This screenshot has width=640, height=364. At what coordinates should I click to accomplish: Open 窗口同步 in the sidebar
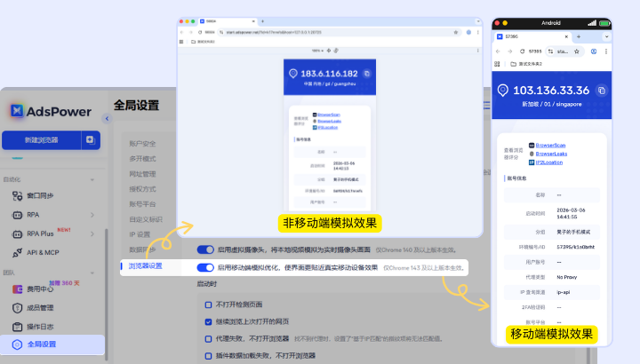(40, 195)
